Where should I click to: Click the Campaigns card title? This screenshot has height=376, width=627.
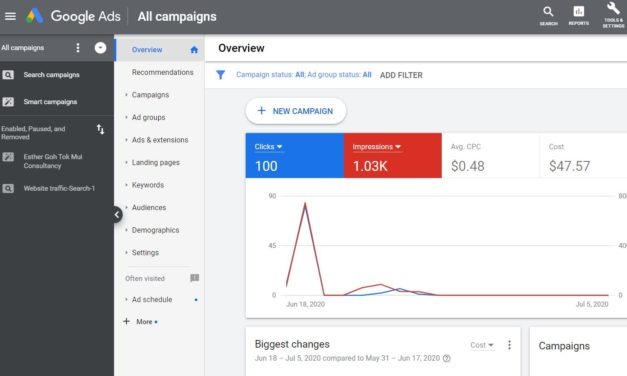click(x=564, y=346)
